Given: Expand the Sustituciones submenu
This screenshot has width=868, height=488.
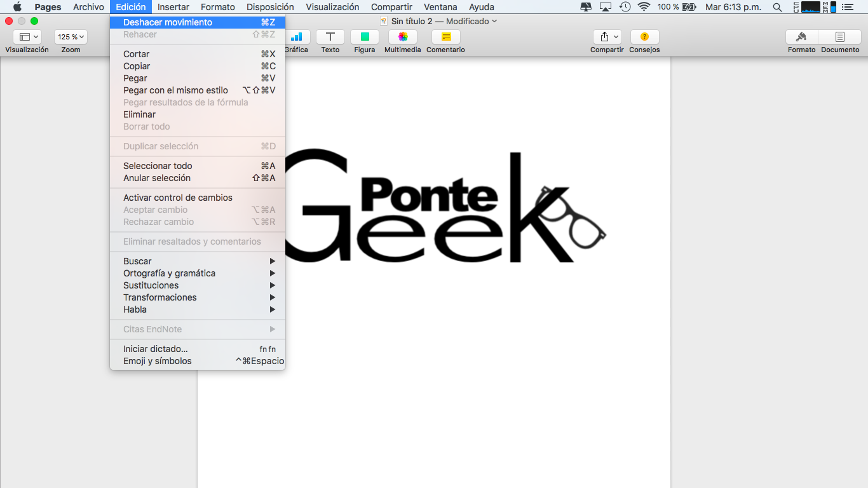Looking at the screenshot, I should click(x=198, y=285).
